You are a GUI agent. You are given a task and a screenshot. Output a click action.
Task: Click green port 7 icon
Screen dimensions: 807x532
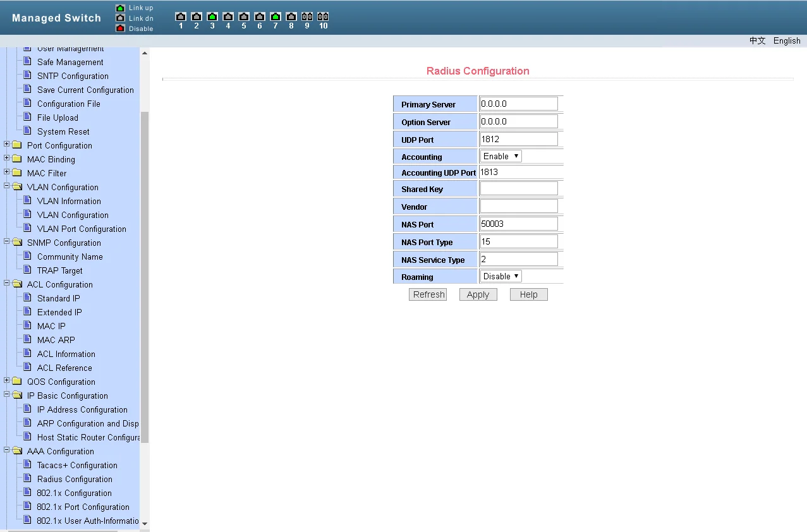pyautogui.click(x=276, y=16)
